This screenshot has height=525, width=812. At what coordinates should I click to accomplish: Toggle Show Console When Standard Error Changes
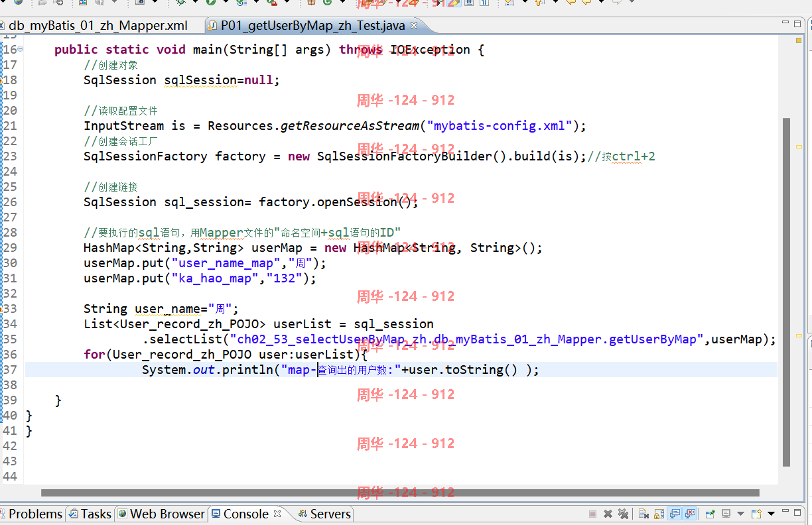tap(690, 514)
